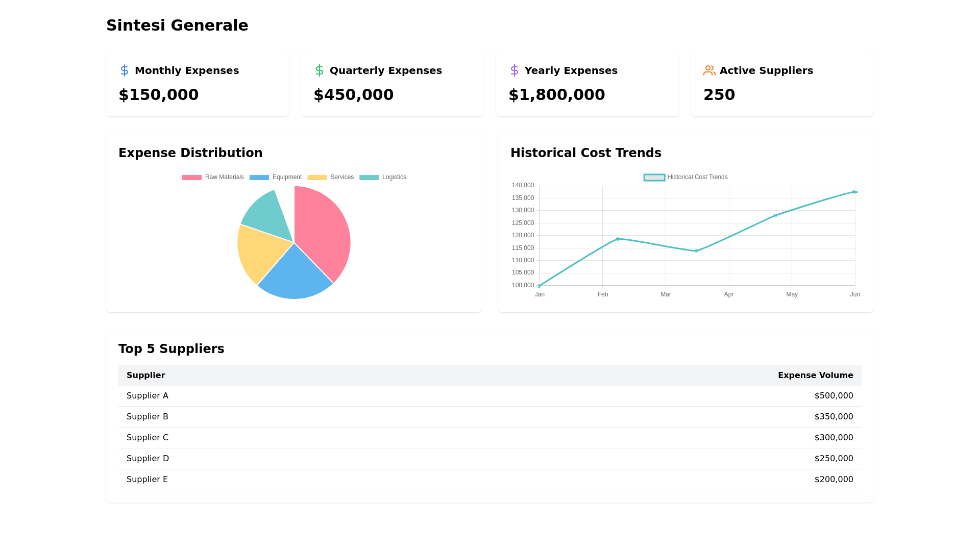Toggle the Equipment legend item
Image resolution: width=980 pixels, height=551 pixels.
(276, 177)
